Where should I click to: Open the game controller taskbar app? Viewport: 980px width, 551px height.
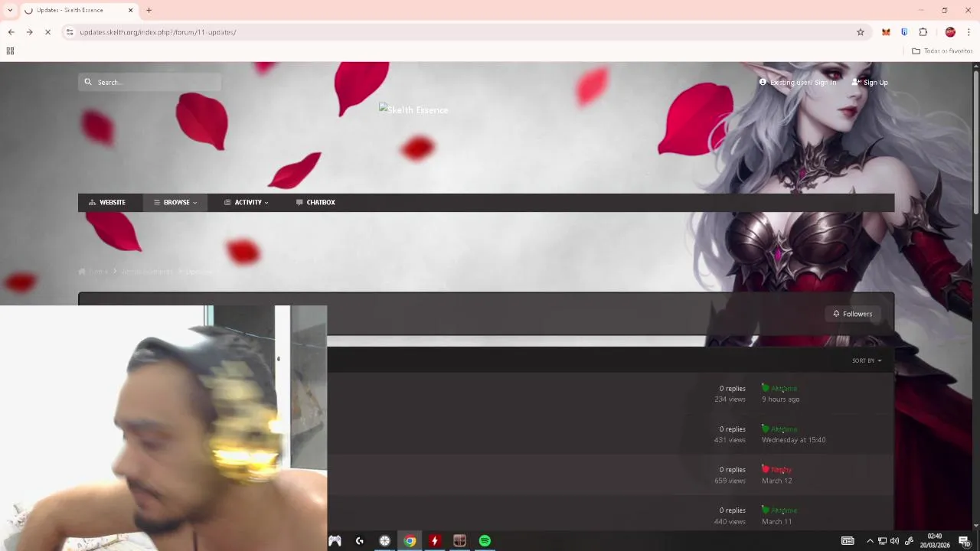[x=335, y=541]
